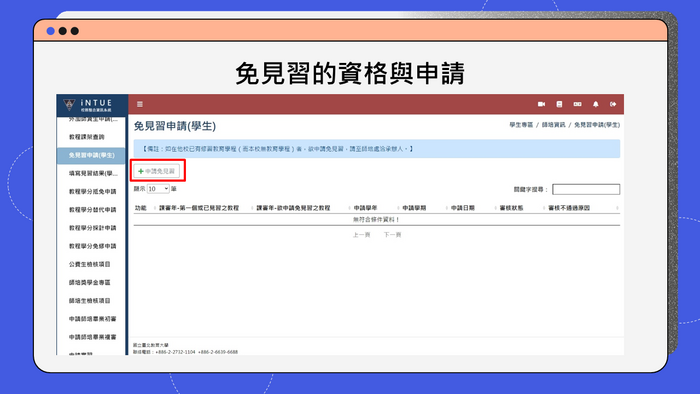Click 學生專區 breadcrumb link

521,125
